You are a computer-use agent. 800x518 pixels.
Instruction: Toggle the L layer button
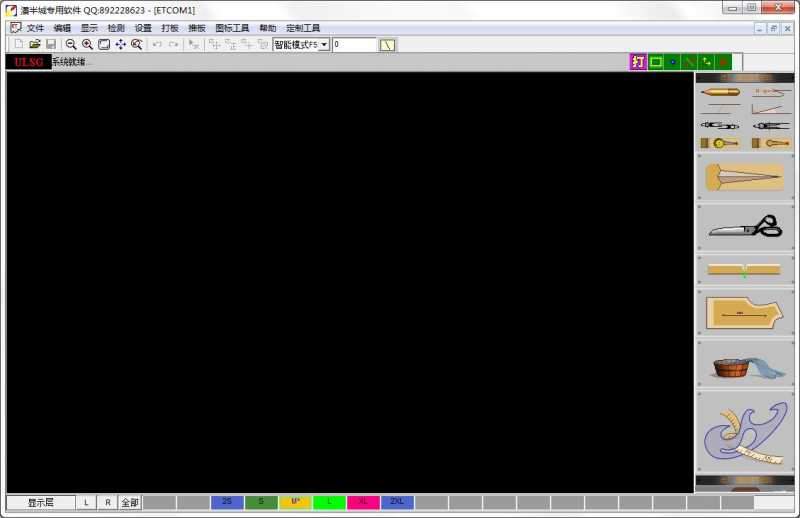pyautogui.click(x=86, y=502)
